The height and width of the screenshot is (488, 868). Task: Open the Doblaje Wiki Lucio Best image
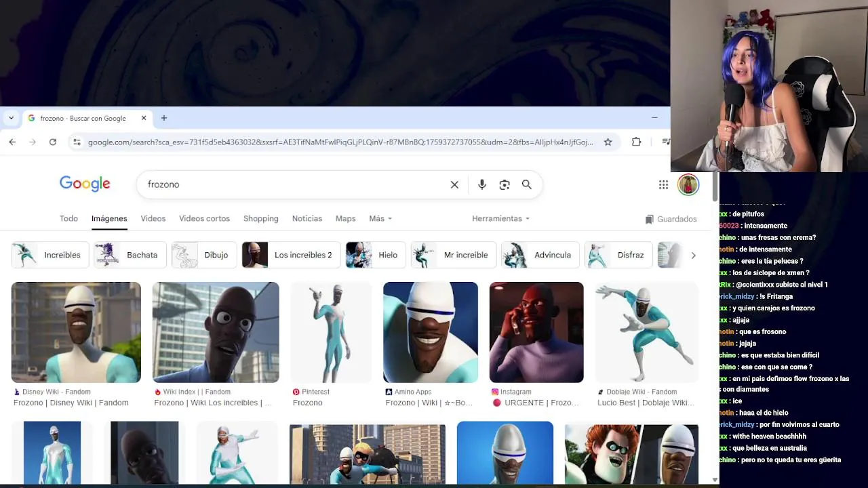pos(647,332)
